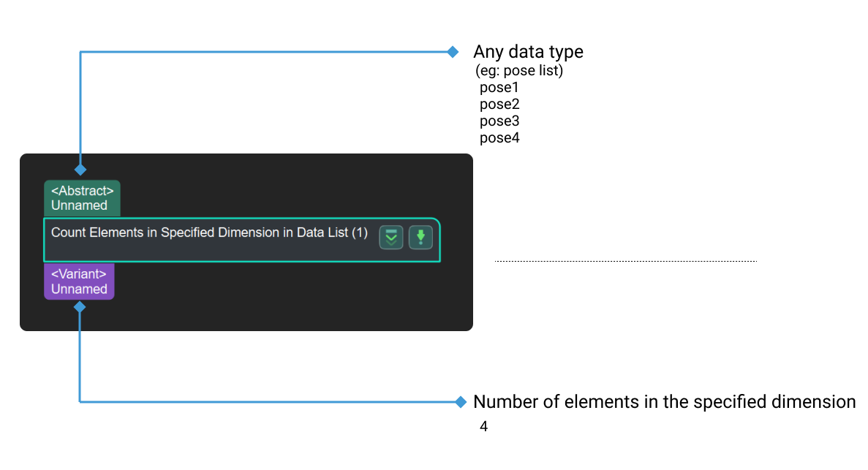The width and height of the screenshot is (868, 470).
Task: Click the blue diamond below the Variant port
Action: [80, 308]
